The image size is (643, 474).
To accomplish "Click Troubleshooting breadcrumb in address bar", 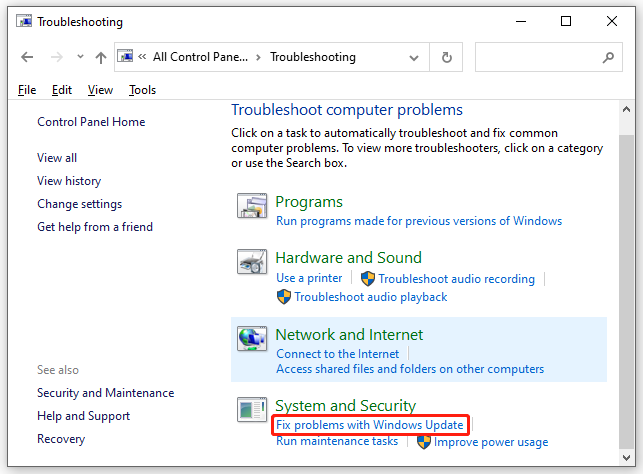I will point(312,57).
